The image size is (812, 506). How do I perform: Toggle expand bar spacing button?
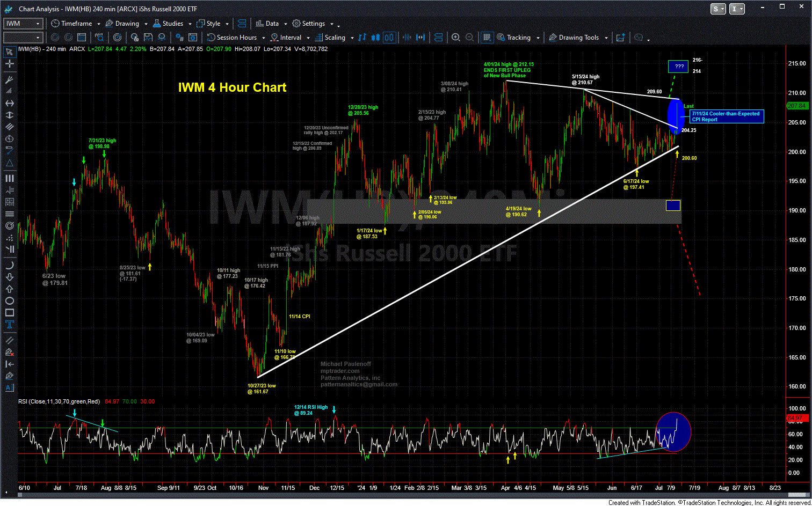[x=421, y=38]
